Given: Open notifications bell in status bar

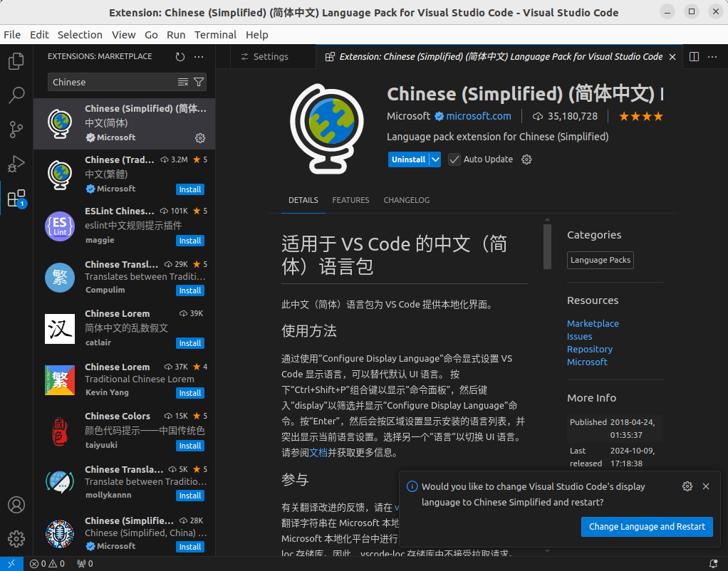Looking at the screenshot, I should point(714,564).
